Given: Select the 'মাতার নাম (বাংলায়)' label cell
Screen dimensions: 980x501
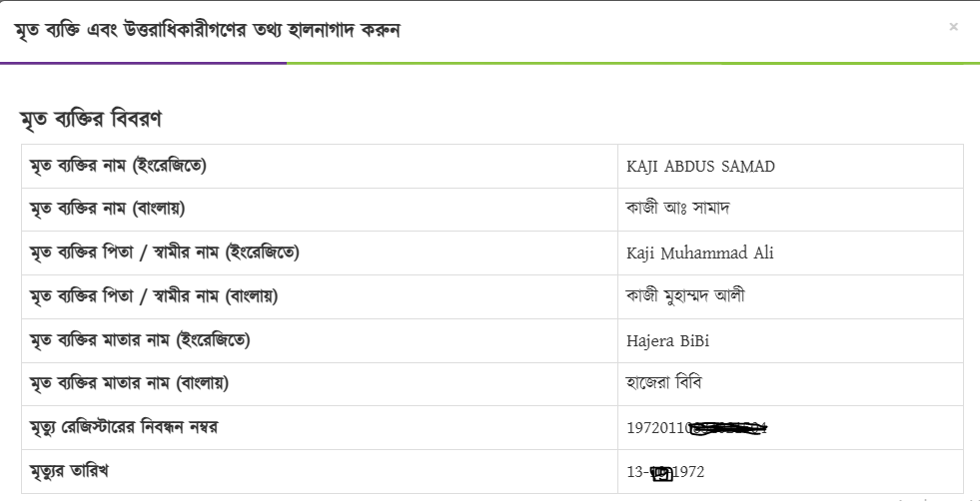Looking at the screenshot, I should (130, 383).
